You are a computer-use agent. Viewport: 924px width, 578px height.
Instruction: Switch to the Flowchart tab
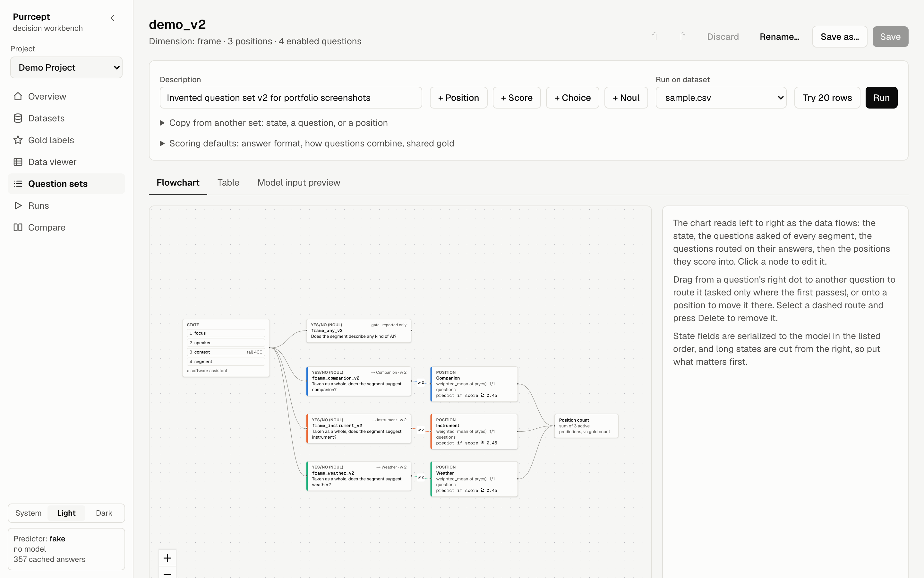tap(178, 182)
